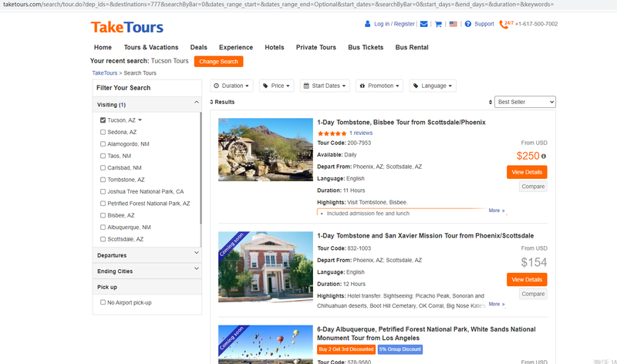Open the 1-Day Tombstone, Bisbee Tour title
Screen dimensions: 617x364
point(401,123)
